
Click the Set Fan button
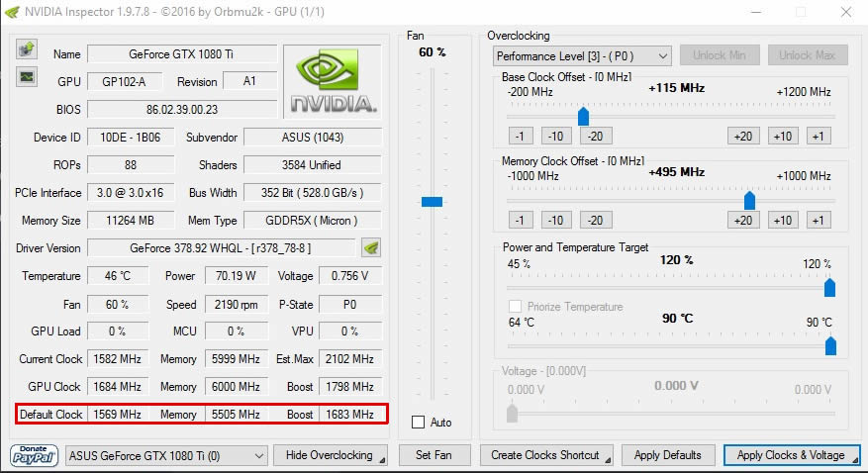click(434, 455)
